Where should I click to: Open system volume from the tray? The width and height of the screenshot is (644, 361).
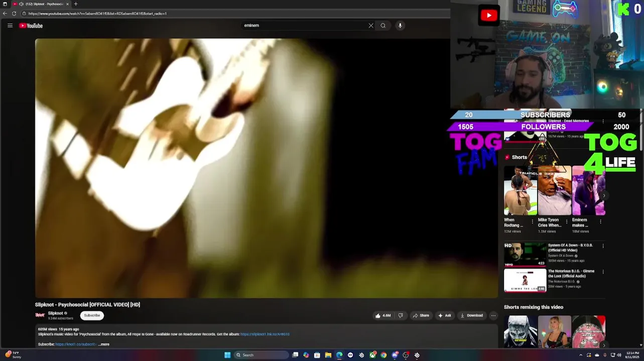pos(618,355)
